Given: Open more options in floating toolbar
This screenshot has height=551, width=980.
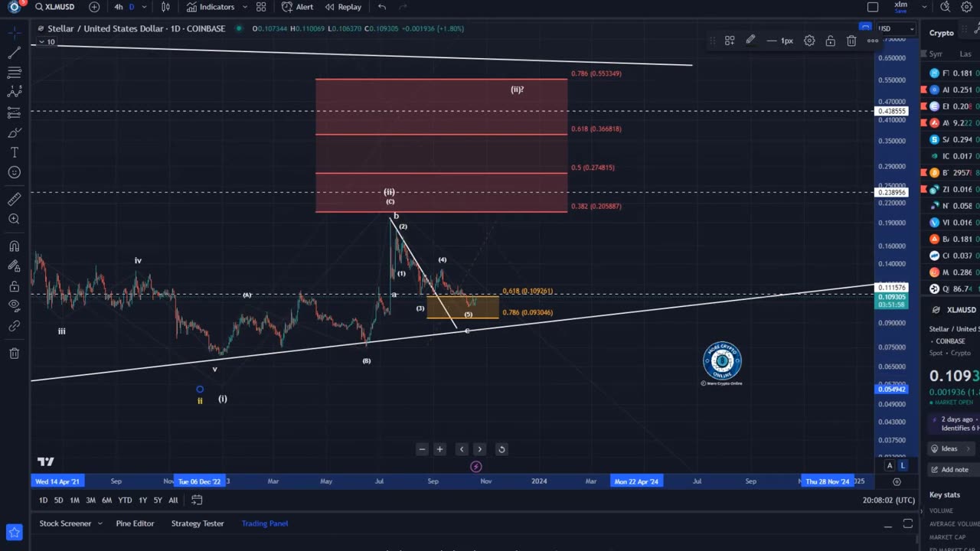Looking at the screenshot, I should (872, 41).
